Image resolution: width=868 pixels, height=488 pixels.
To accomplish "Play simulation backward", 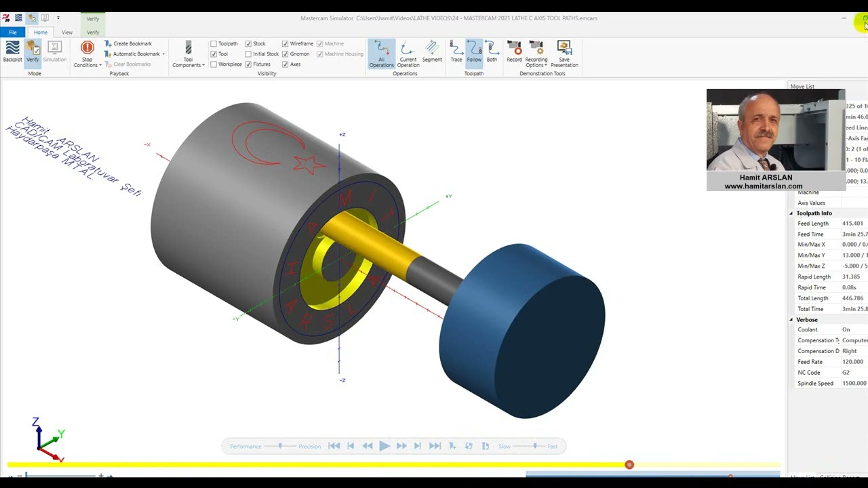I will point(368,446).
